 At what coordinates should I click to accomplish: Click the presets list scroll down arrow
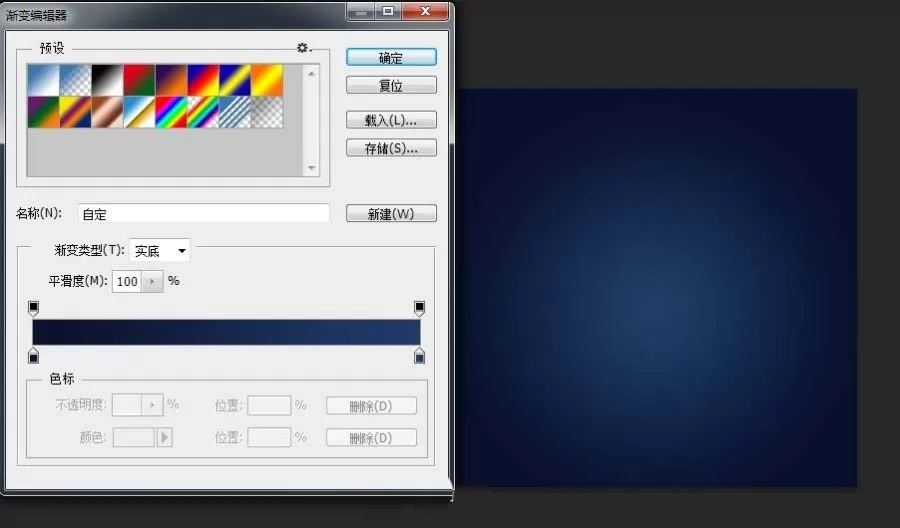[x=312, y=168]
